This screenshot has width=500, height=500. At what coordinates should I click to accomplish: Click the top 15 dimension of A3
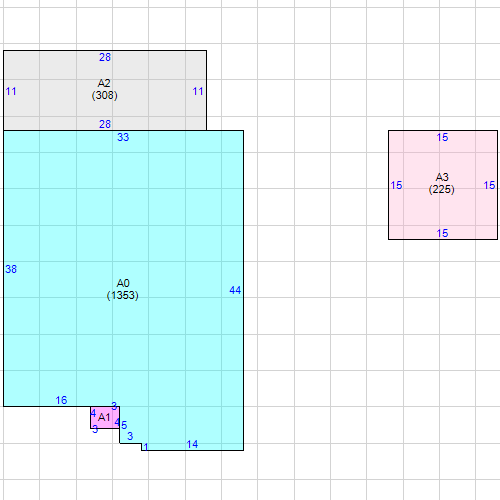(442, 137)
